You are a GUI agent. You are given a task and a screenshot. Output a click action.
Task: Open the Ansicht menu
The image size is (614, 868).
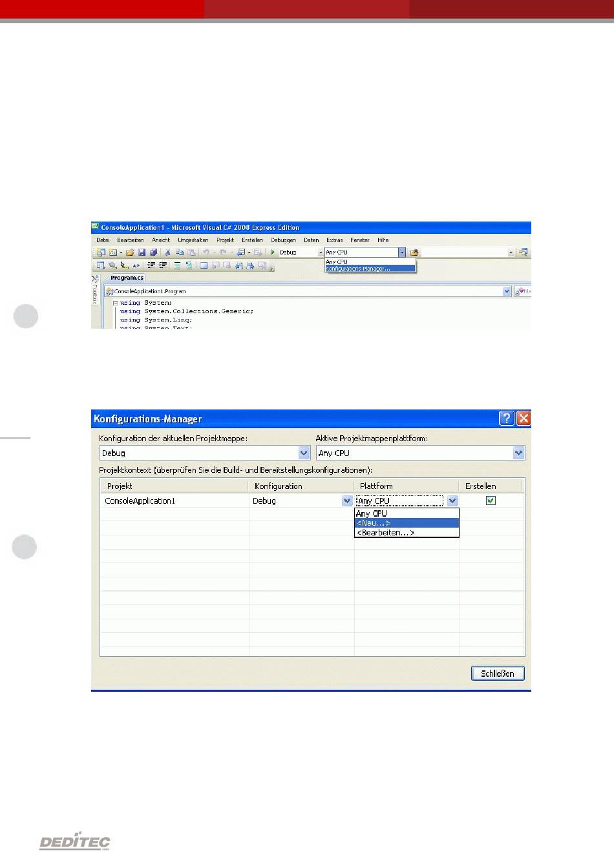(161, 240)
